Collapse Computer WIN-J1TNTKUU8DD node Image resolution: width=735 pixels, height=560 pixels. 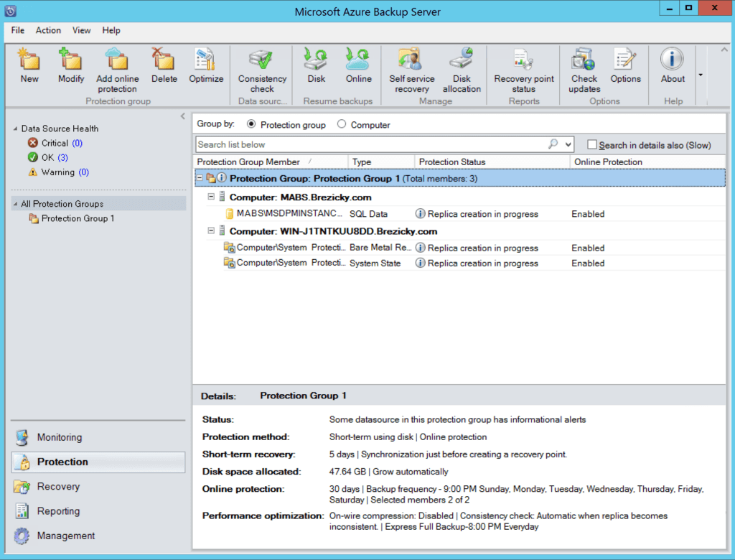click(x=211, y=230)
